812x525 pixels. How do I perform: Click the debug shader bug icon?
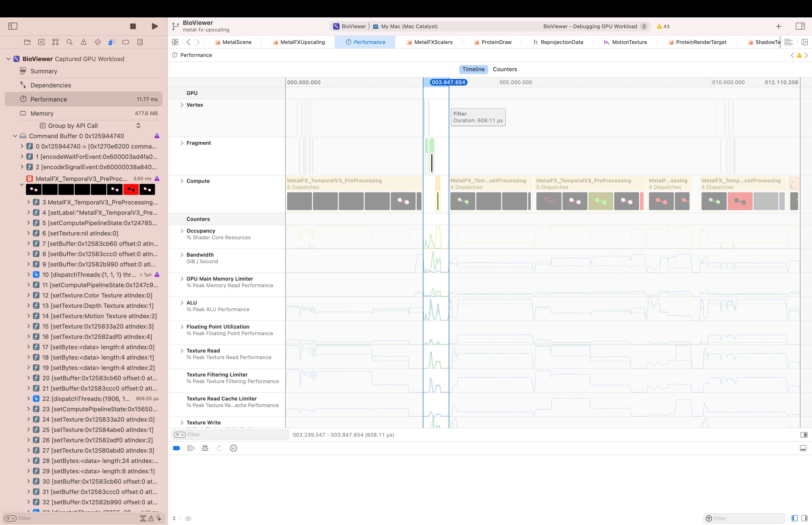tap(205, 448)
